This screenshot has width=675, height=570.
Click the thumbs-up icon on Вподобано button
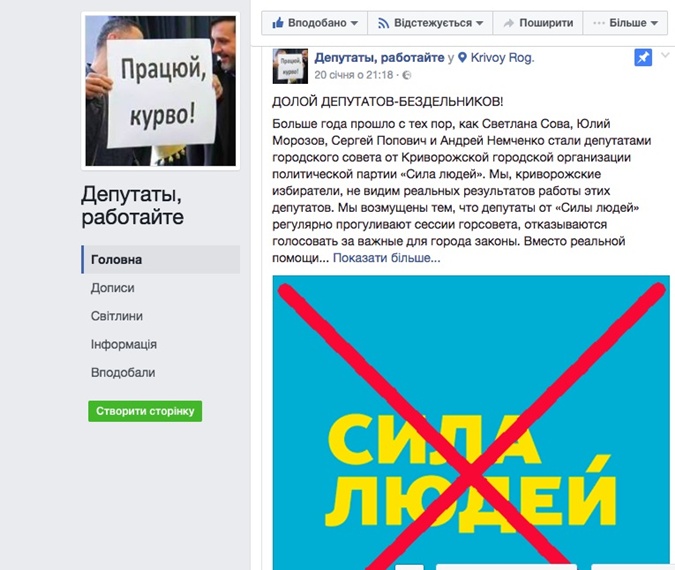[278, 22]
